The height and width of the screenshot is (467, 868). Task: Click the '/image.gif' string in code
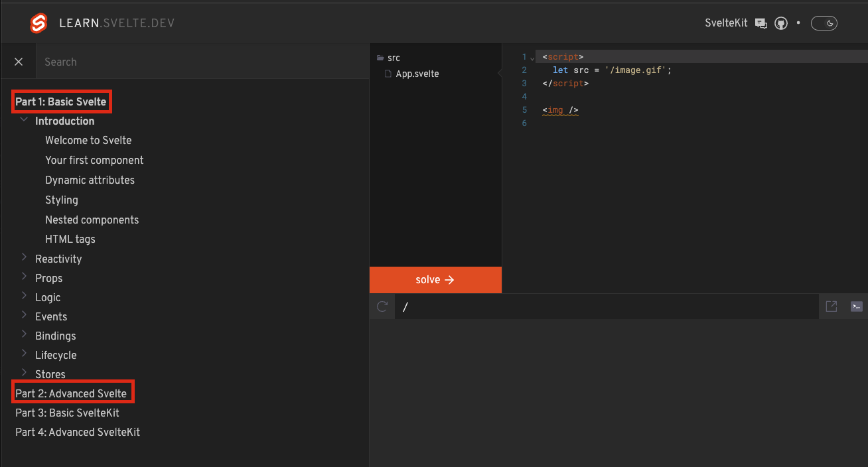click(x=636, y=70)
